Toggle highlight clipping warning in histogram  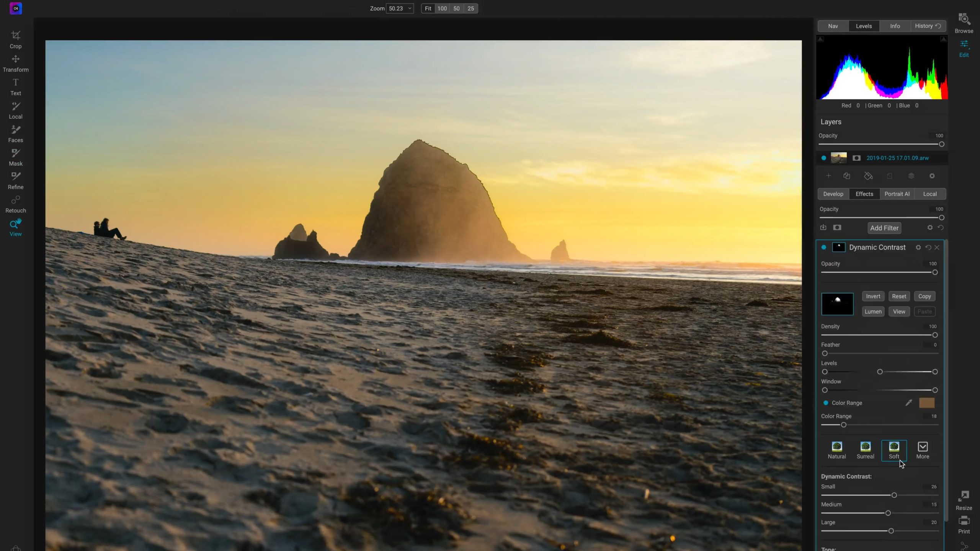click(944, 39)
